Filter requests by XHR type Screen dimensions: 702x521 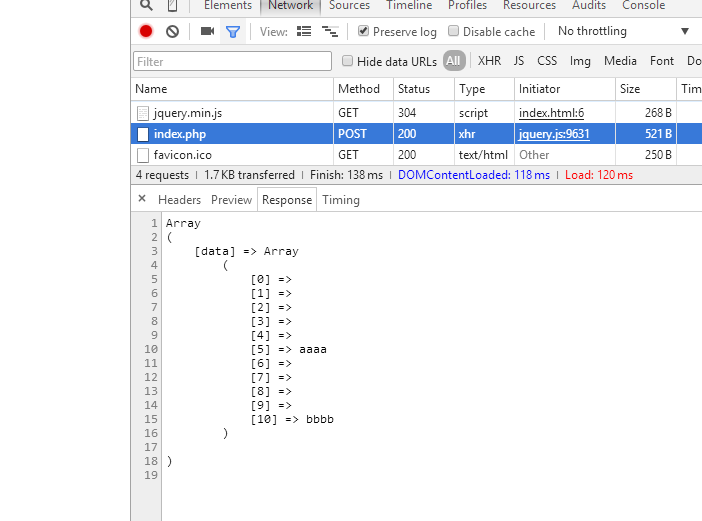tap(489, 61)
